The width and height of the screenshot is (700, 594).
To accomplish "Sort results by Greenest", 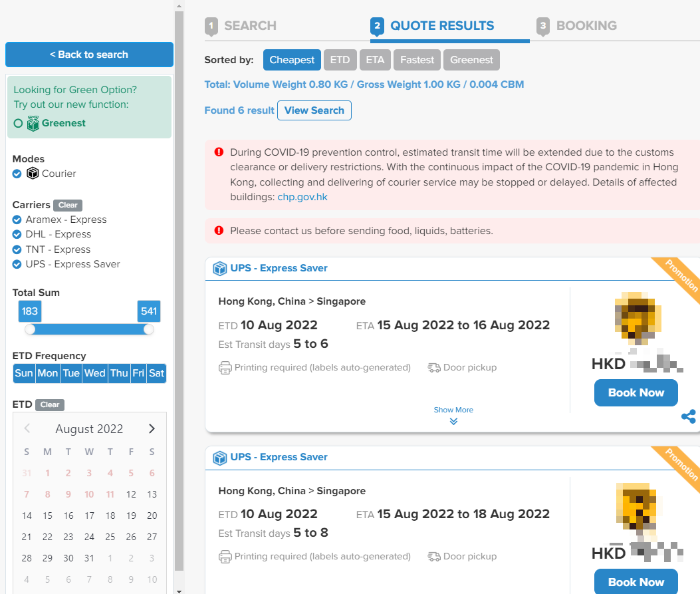I will 471,60.
